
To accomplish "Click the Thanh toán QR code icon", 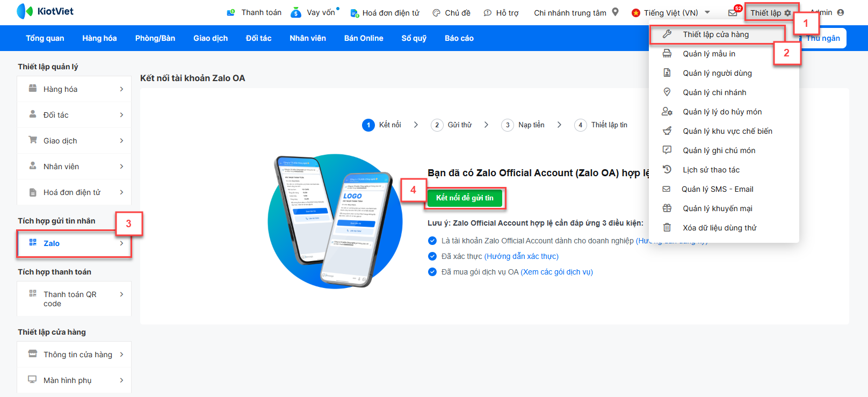I will 33,294.
